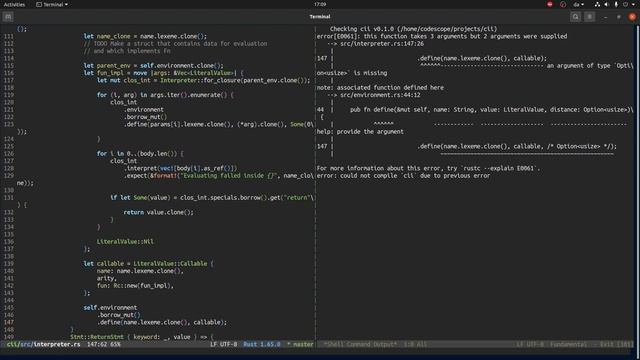Open the Terminal app menu dropdown
The height and width of the screenshot is (360, 640).
tap(52, 4)
